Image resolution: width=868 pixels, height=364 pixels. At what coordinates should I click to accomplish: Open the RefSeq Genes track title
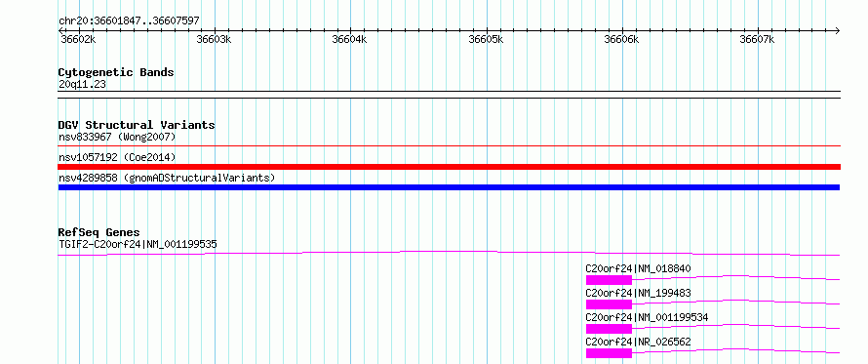click(x=99, y=232)
